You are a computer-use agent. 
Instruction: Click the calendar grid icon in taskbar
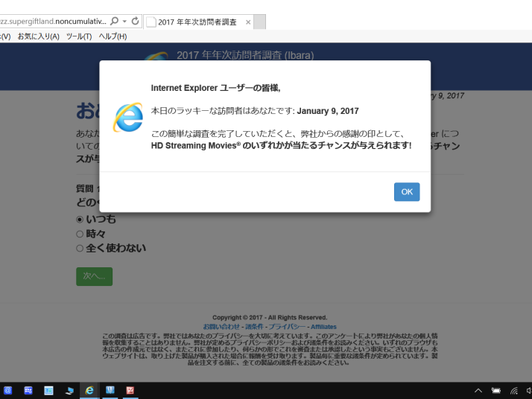tap(28, 391)
